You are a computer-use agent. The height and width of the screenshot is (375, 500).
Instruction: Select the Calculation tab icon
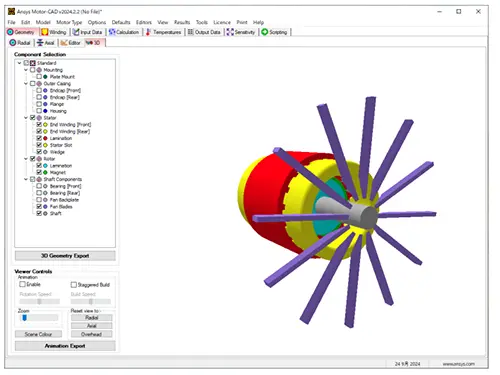click(x=112, y=32)
